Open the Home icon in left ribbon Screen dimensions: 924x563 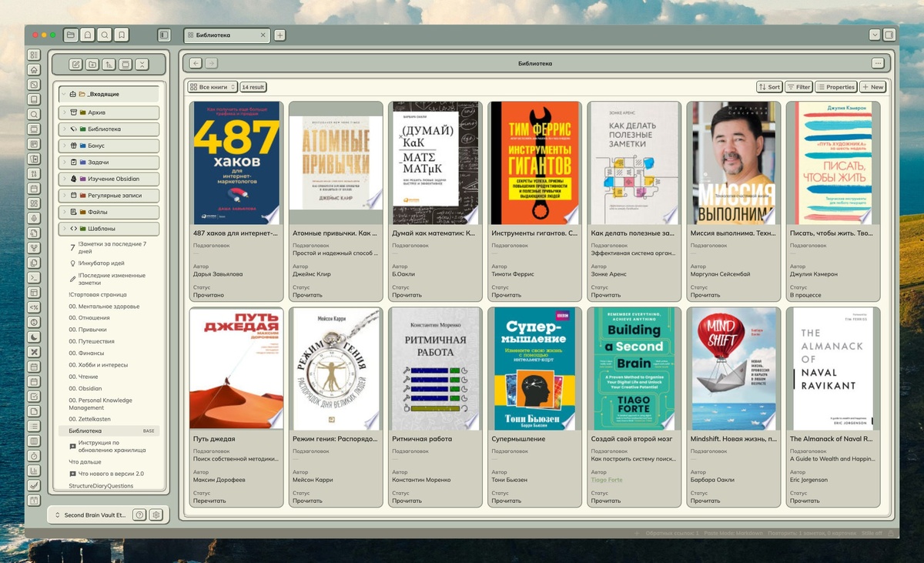coord(33,70)
